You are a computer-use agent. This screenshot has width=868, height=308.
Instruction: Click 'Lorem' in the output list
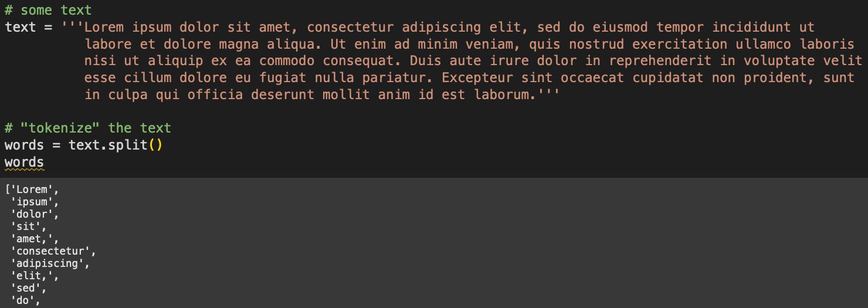coord(32,189)
